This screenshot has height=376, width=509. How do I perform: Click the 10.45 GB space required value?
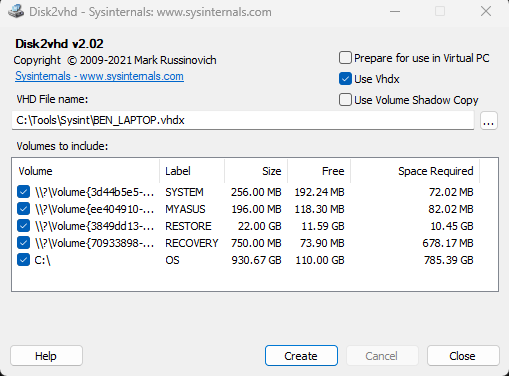(x=452, y=226)
